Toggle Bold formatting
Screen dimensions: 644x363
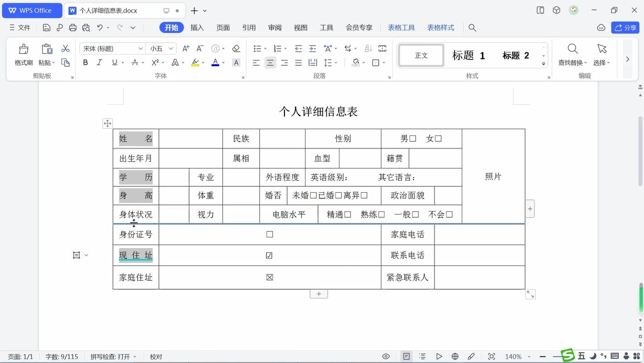click(x=85, y=63)
